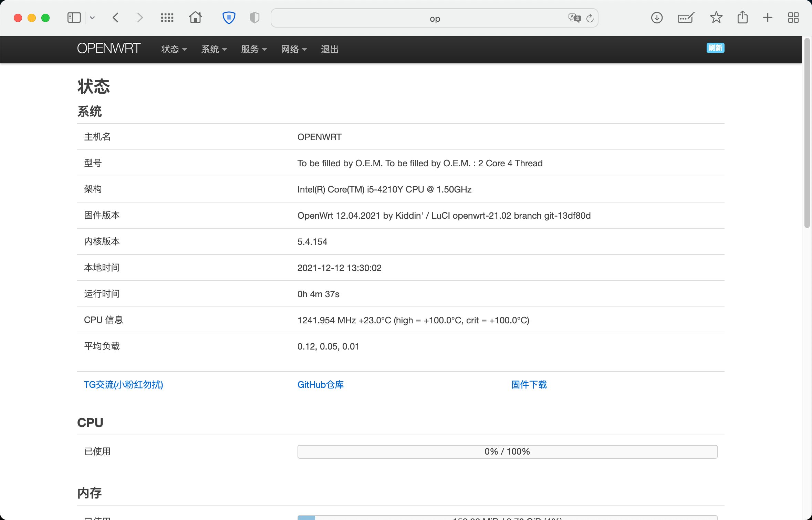Reload the current page
Viewport: 812px width, 520px height.
click(x=590, y=18)
